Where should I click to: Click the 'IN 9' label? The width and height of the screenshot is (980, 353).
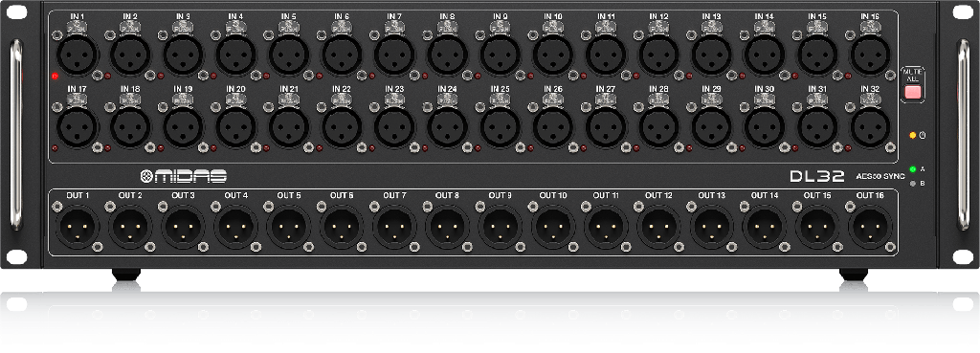coord(500,16)
